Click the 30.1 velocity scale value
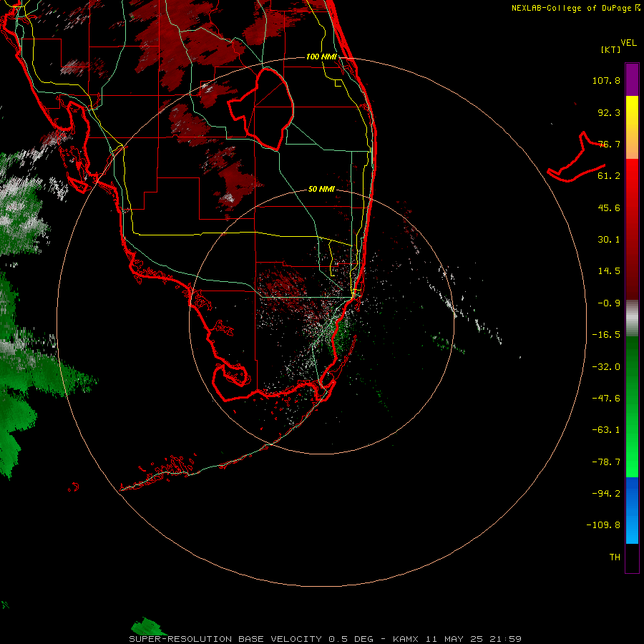Screen dimensions: 644x644 609,240
